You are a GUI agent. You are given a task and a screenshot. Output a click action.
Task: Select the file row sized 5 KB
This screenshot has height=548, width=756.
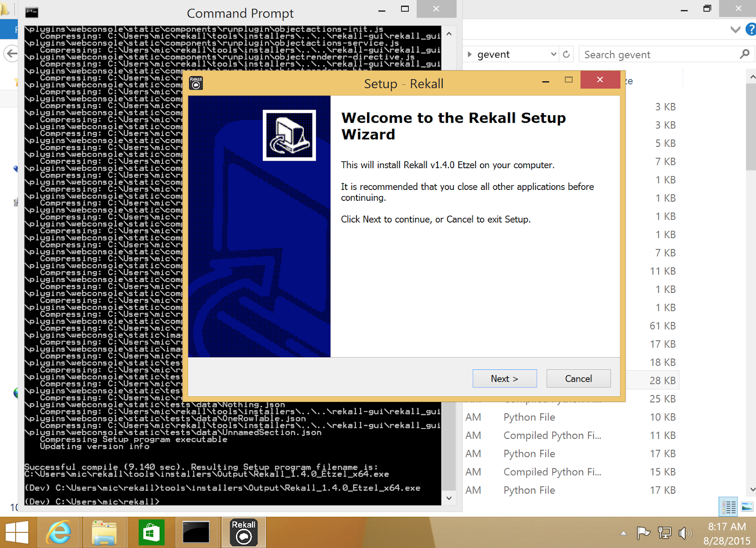(x=653, y=143)
